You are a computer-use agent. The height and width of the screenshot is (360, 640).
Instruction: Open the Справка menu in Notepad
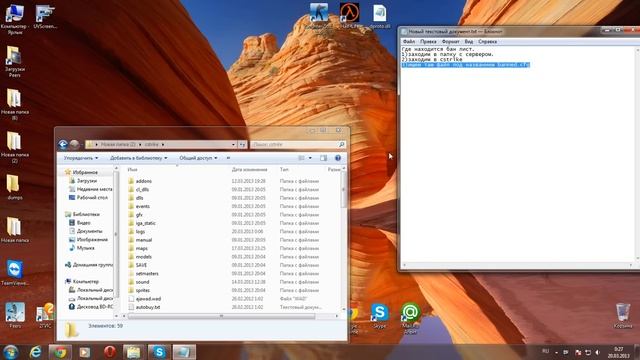coord(487,41)
